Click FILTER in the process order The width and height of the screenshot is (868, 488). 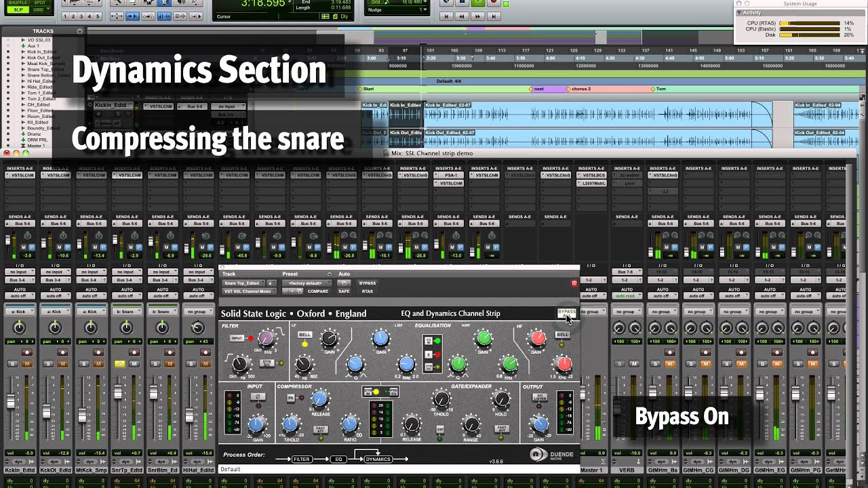[x=302, y=459]
